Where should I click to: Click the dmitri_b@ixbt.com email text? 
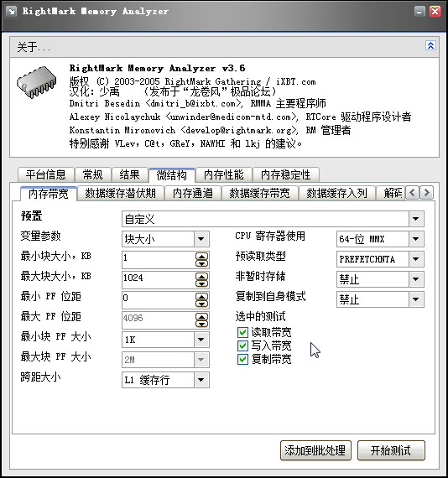click(x=193, y=103)
